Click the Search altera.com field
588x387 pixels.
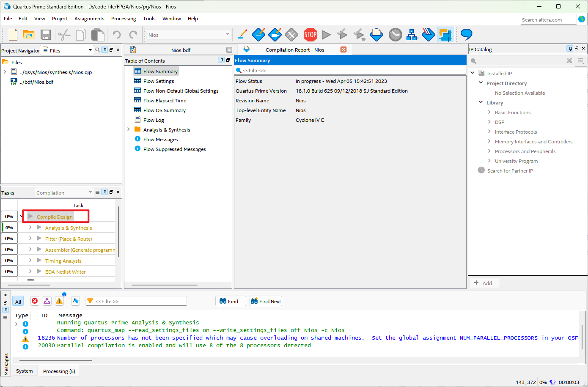[x=549, y=19]
